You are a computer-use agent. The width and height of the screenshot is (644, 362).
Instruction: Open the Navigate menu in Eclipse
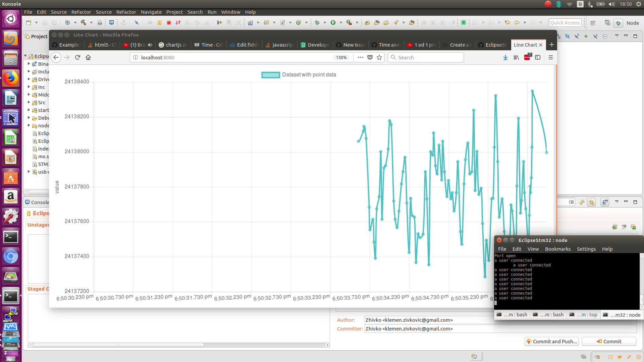point(151,12)
